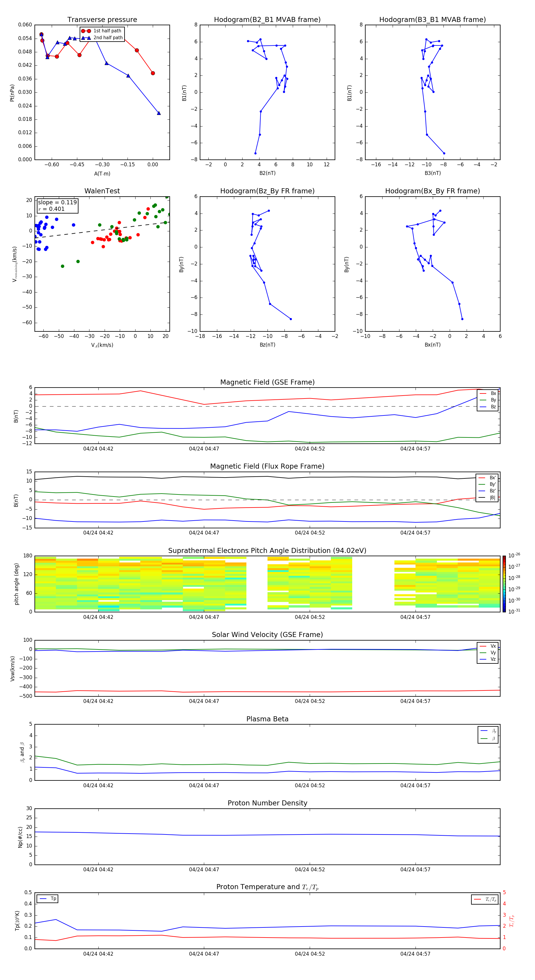Screen dimensions: 535x980
Task: Click 'Proton Temperature and Te/Tp' title
Action: click(267, 887)
